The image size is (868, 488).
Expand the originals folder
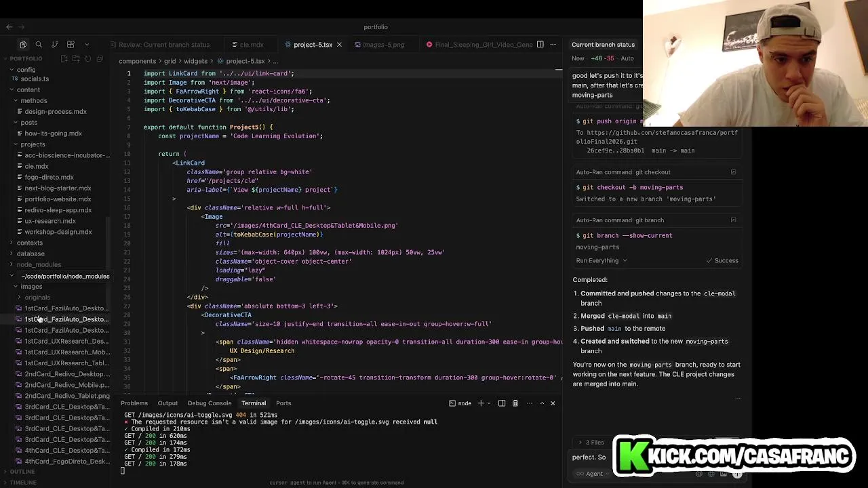pos(37,298)
